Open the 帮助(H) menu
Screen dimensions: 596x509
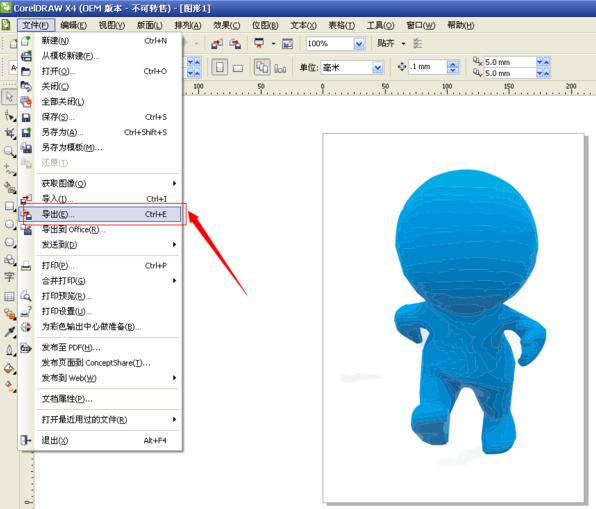[460, 25]
